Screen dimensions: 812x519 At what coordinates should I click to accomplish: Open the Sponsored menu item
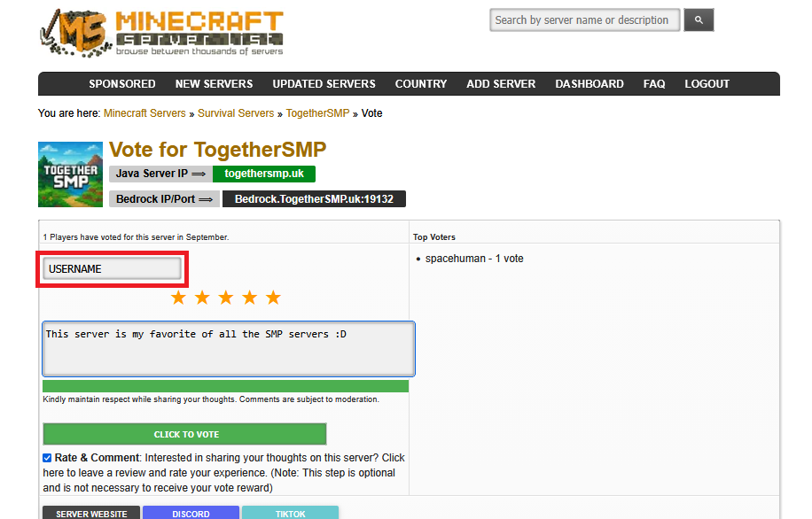[122, 84]
